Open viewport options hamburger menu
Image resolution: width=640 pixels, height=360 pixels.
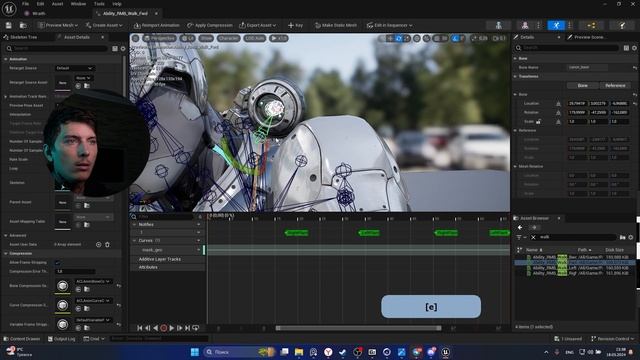point(136,38)
